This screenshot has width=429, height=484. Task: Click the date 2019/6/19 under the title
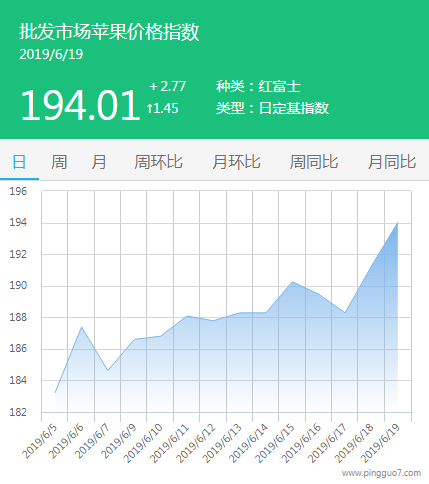pyautogui.click(x=51, y=54)
